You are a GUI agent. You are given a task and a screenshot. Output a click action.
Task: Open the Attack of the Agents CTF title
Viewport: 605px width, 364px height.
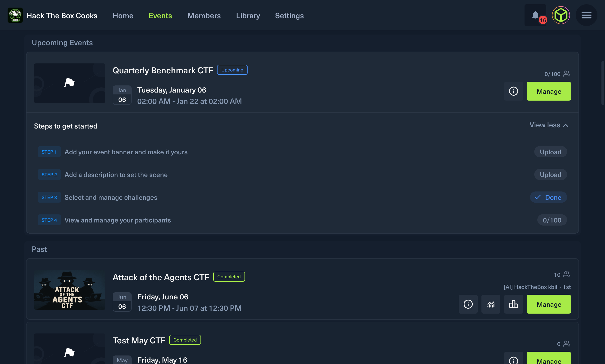coord(161,277)
